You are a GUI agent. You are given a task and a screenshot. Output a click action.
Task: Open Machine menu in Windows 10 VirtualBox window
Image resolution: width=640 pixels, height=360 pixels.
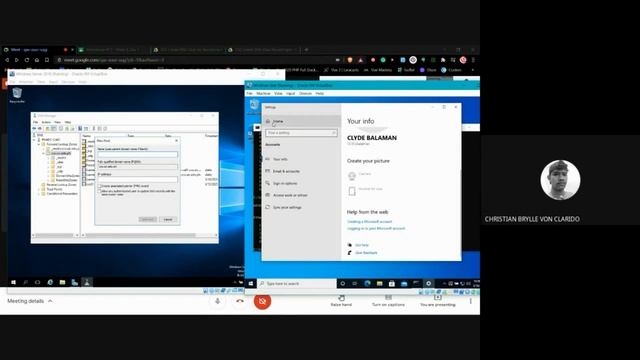click(x=263, y=93)
